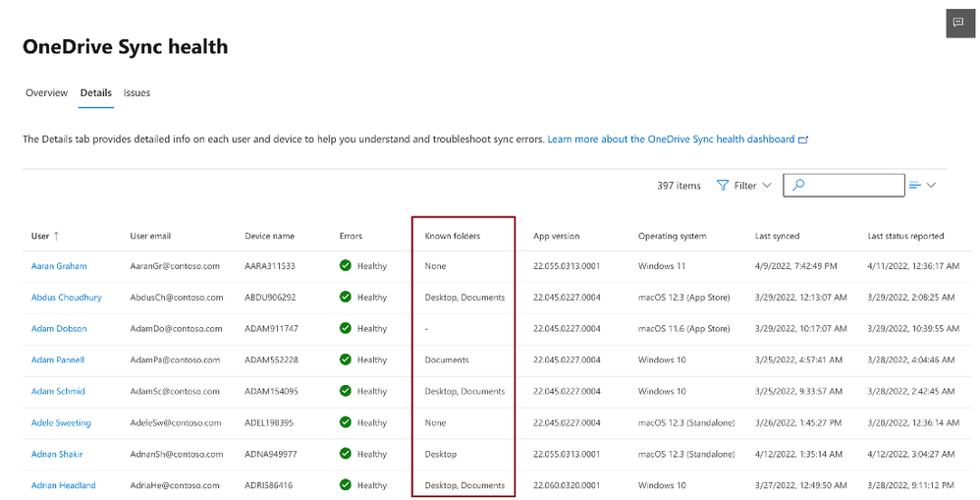The width and height of the screenshot is (980, 500).
Task: Click email AbdusCh@contoso.com
Action: [x=176, y=297]
